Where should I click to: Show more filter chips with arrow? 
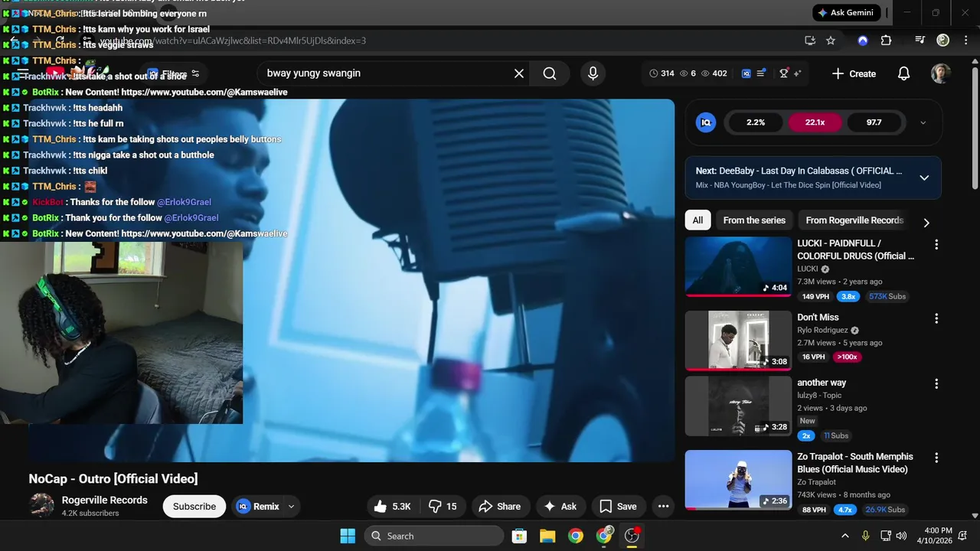tap(926, 223)
